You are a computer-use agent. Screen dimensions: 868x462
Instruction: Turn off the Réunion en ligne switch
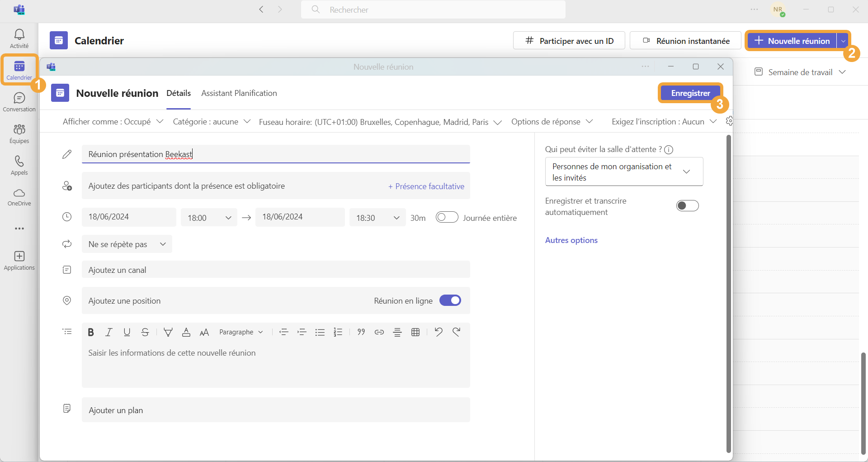point(450,300)
